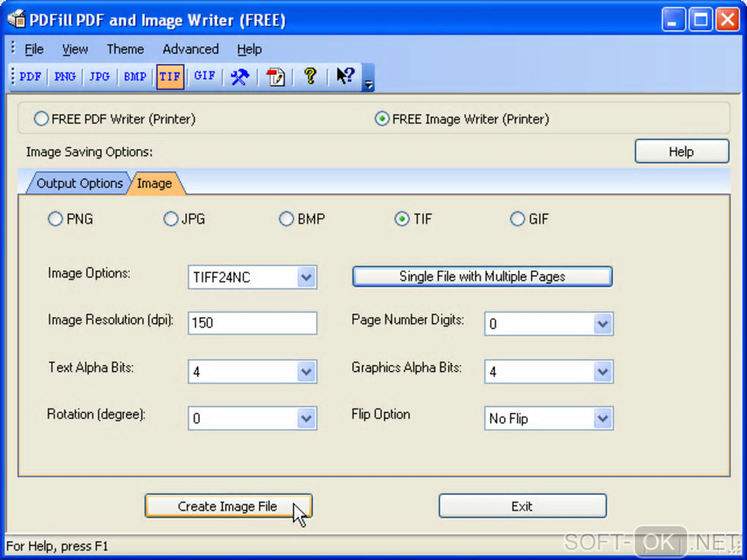Click the BMP toolbar icon
747x560 pixels.
135,77
